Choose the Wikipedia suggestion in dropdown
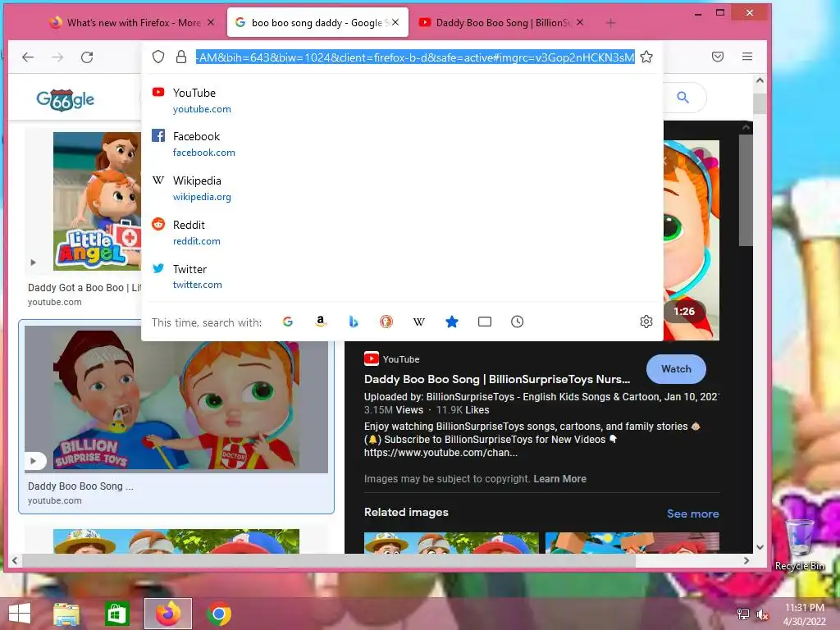 402,188
